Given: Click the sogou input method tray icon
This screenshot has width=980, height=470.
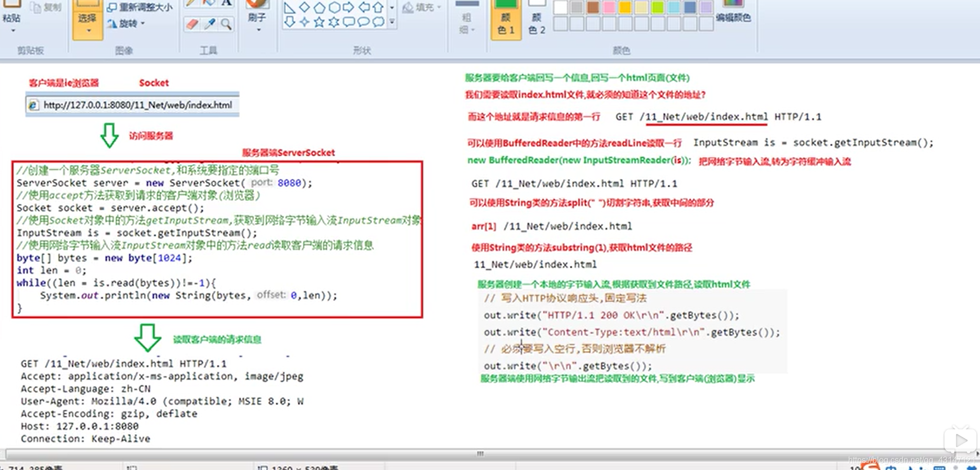Looking at the screenshot, I should tap(870, 465).
